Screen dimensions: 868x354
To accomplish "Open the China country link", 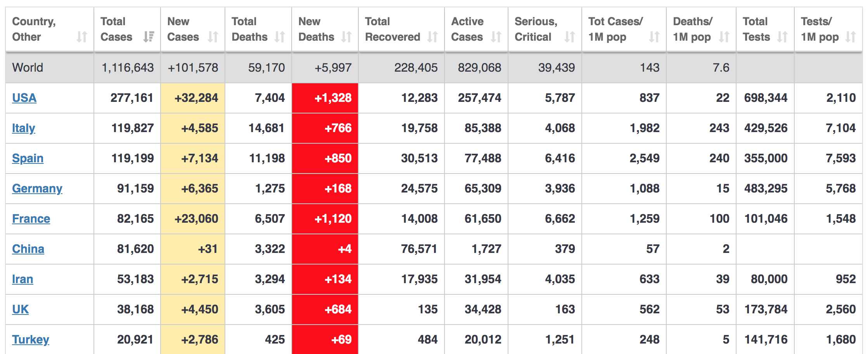I will pyautogui.click(x=28, y=249).
